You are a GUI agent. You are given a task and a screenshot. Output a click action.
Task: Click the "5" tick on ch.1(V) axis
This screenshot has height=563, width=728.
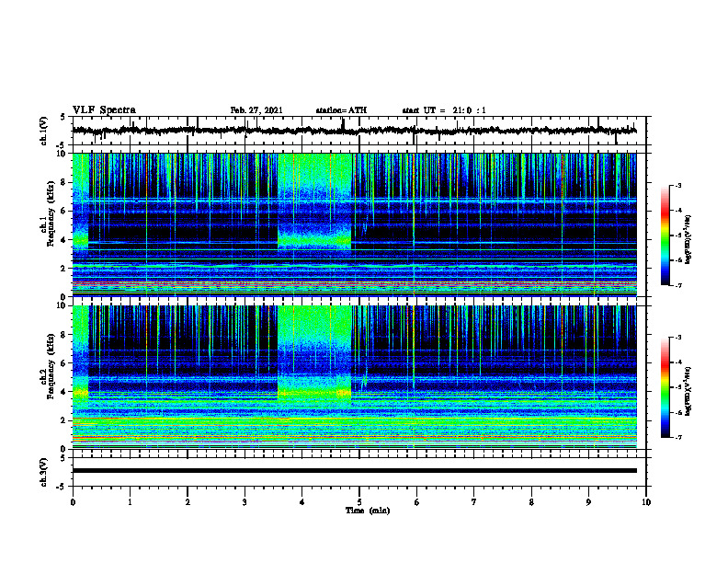point(63,118)
